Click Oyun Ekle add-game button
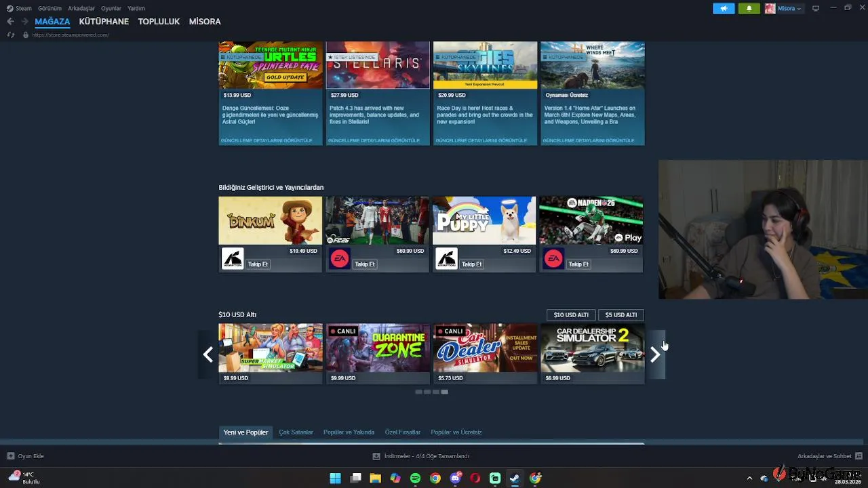Screen dimensions: 868x488 [25, 456]
